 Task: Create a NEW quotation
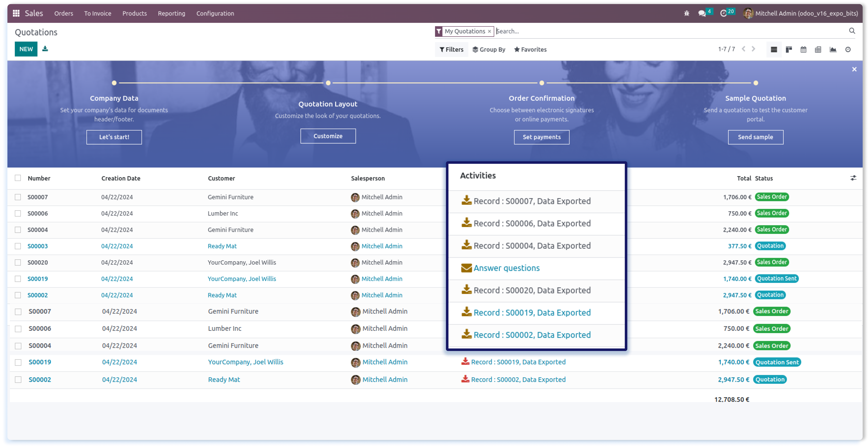click(26, 49)
